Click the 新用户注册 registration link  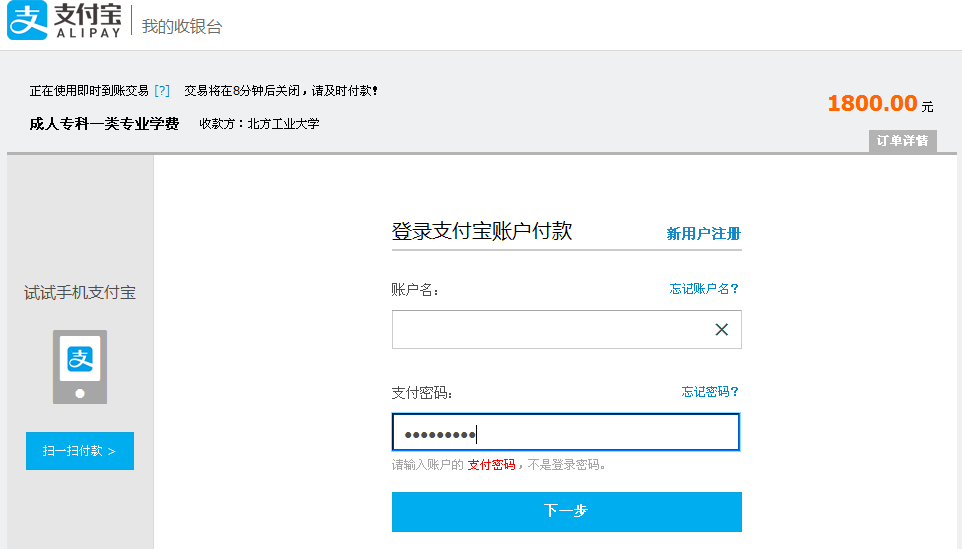pyautogui.click(x=704, y=234)
